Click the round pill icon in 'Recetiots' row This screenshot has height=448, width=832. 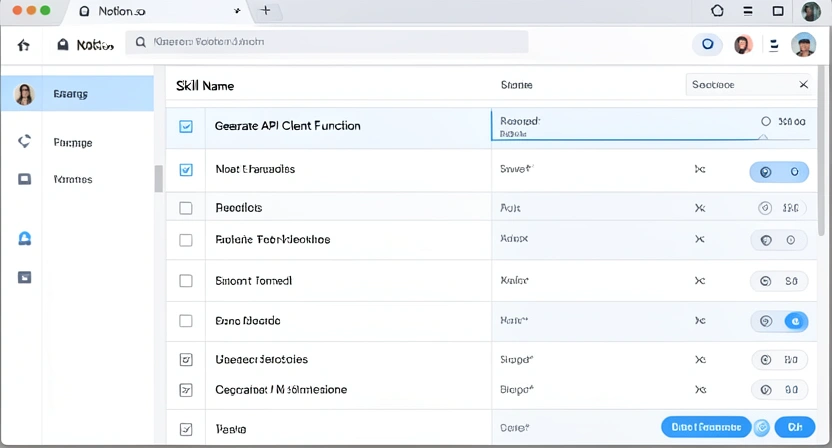pyautogui.click(x=765, y=208)
